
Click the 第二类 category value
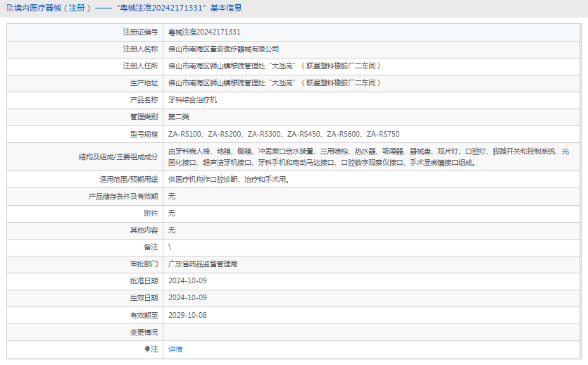[179, 117]
